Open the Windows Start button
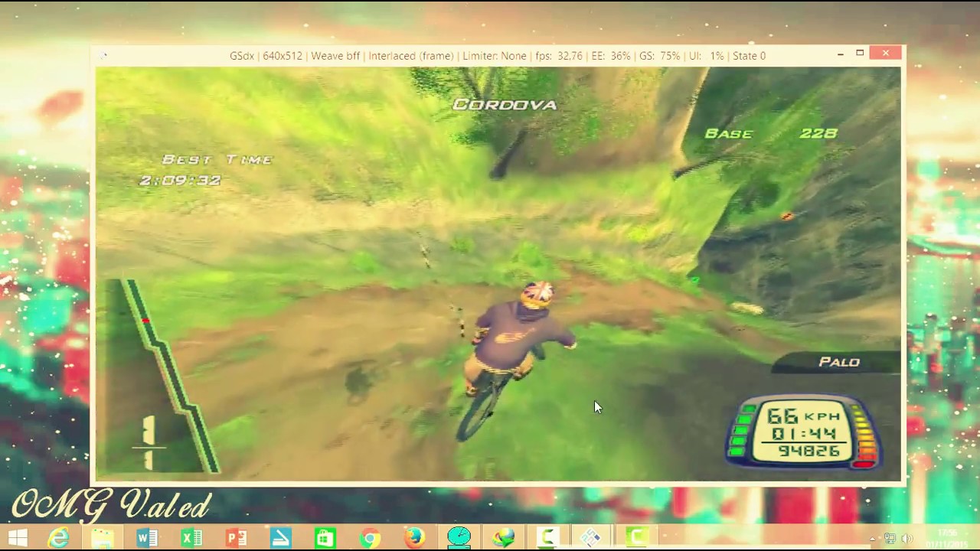This screenshot has width=980, height=551. click(x=18, y=538)
